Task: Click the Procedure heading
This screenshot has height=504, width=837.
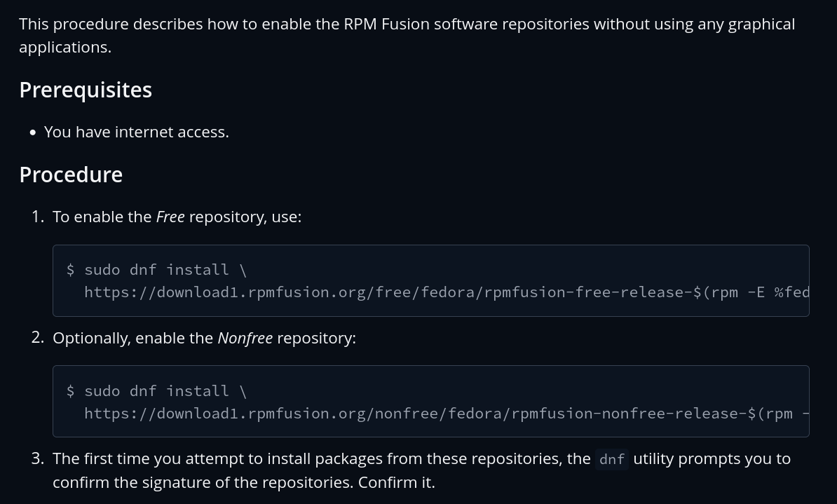Action: coord(71,175)
